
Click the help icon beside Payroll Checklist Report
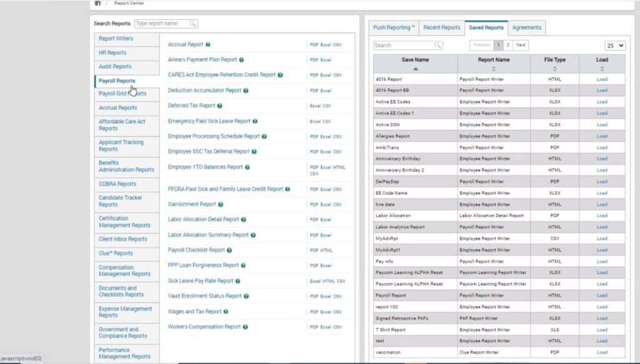229,250
